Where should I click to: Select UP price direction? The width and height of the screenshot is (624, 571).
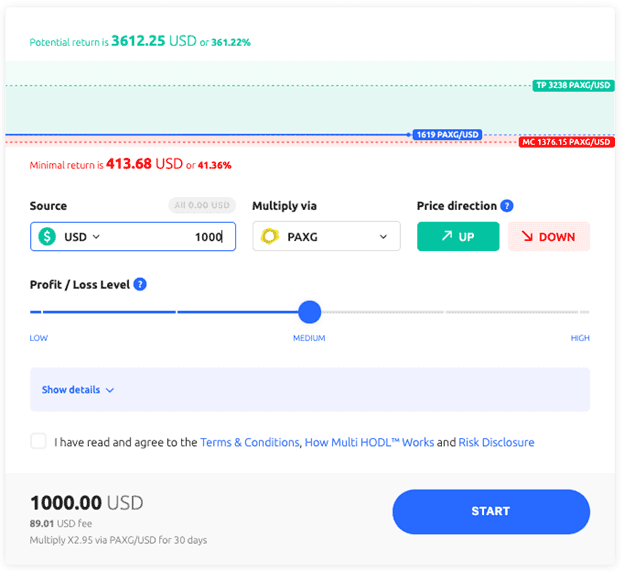[458, 237]
